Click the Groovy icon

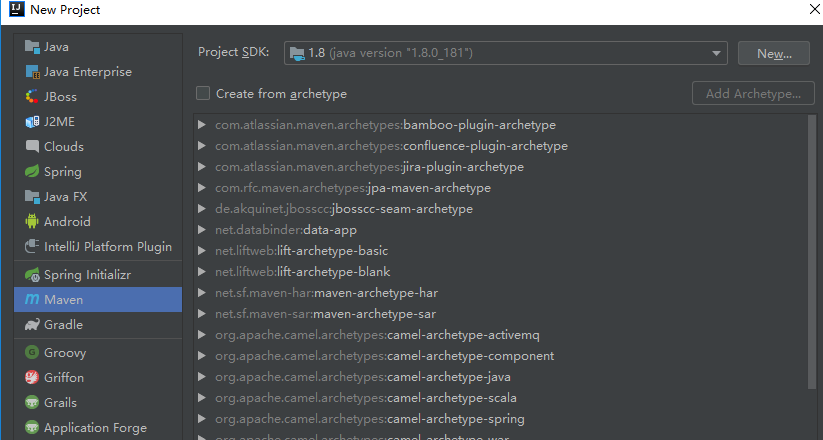point(32,352)
